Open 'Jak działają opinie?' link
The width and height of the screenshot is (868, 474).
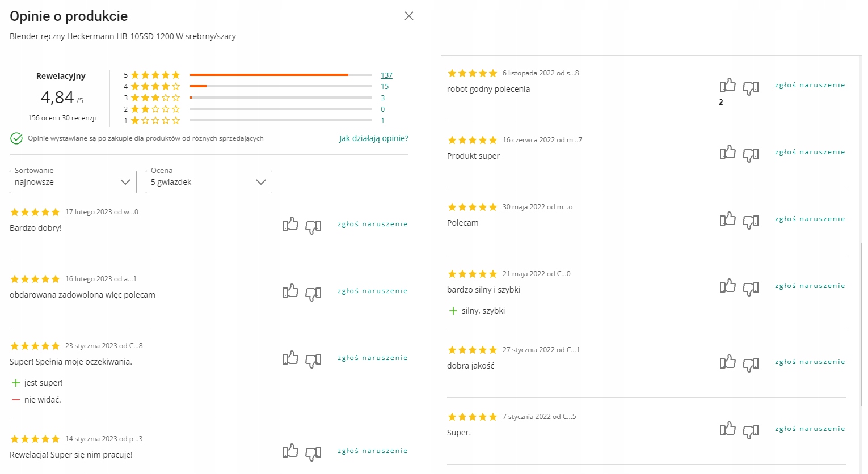374,138
